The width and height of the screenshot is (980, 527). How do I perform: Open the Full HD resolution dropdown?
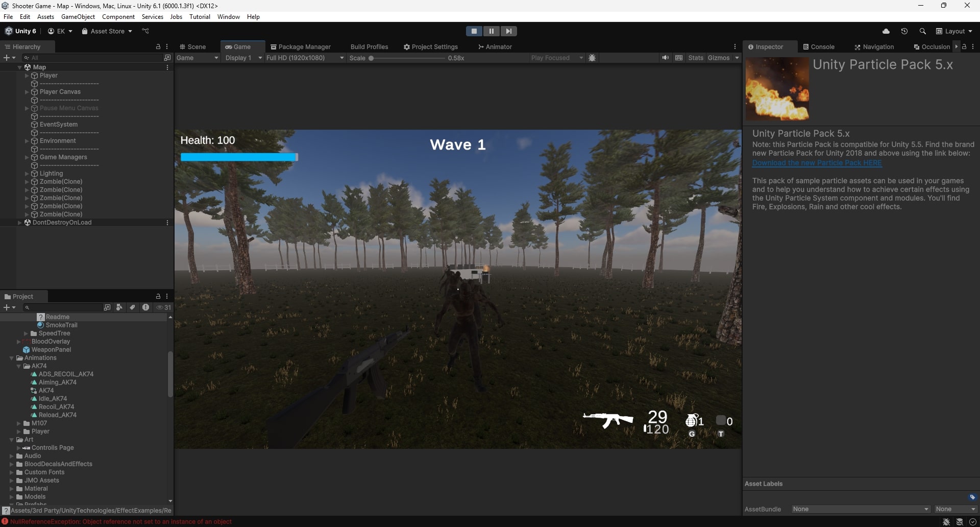(x=305, y=58)
